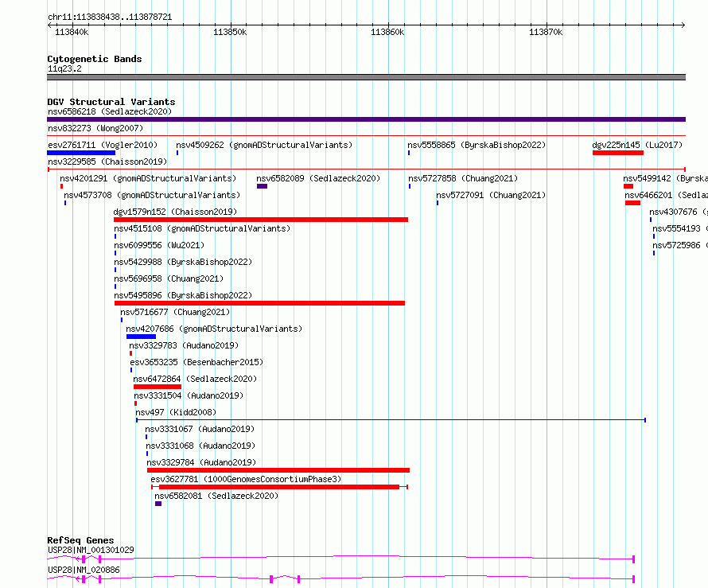Click the 113870k ruler position label
This screenshot has width=708, height=588.
pyautogui.click(x=546, y=32)
